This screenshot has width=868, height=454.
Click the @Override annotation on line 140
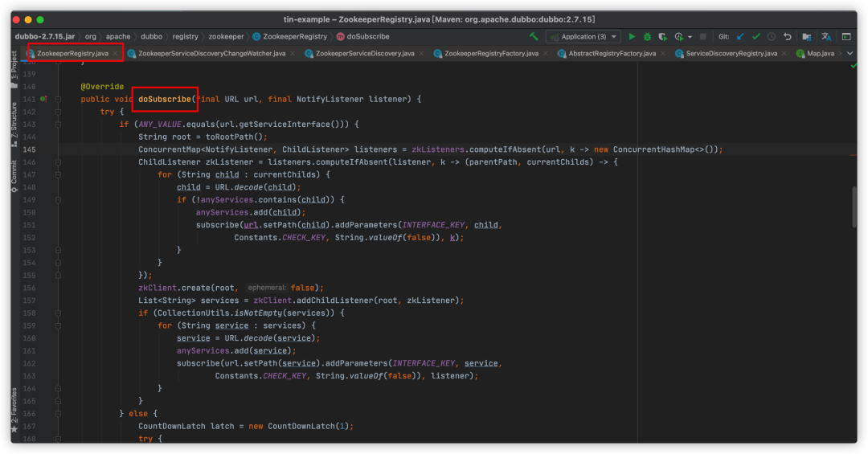point(102,86)
